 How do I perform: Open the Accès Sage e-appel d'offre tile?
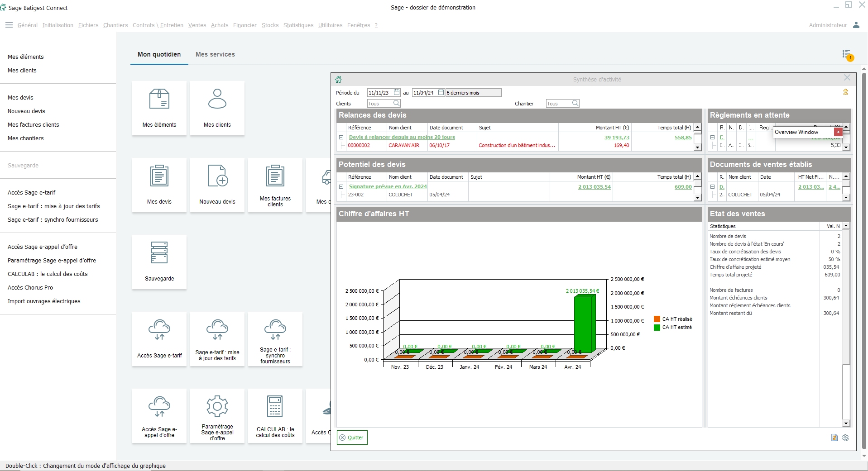(x=159, y=416)
